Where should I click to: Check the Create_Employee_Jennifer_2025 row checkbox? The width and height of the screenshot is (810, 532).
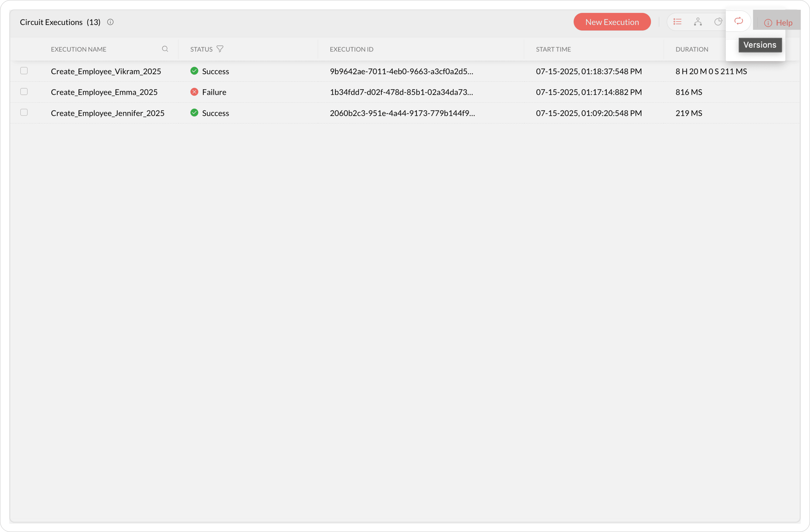click(24, 112)
